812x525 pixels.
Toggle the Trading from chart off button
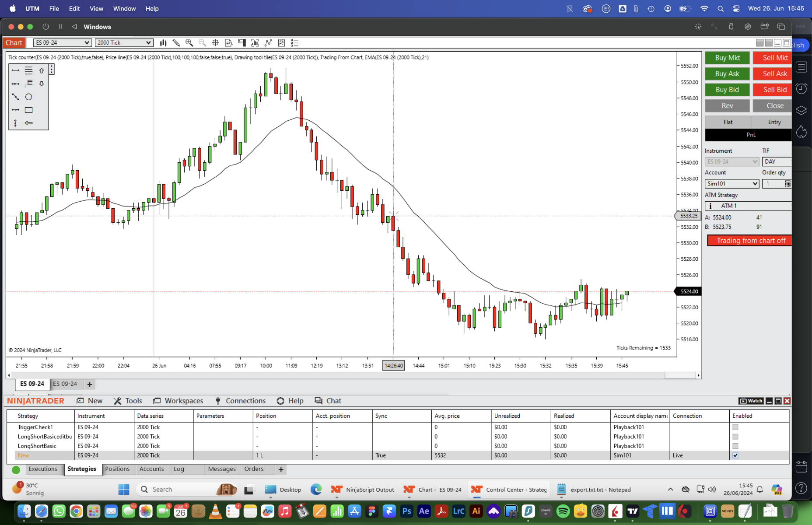point(749,241)
